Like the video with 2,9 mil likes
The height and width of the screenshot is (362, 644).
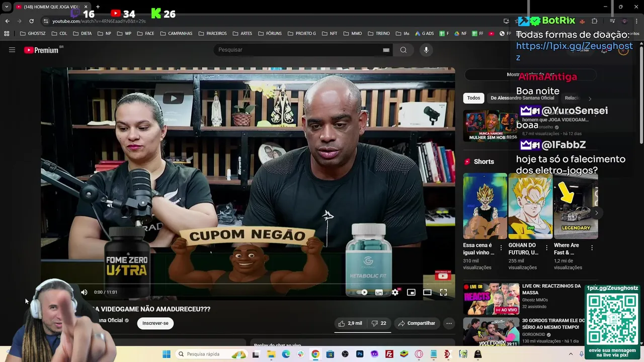(350, 323)
